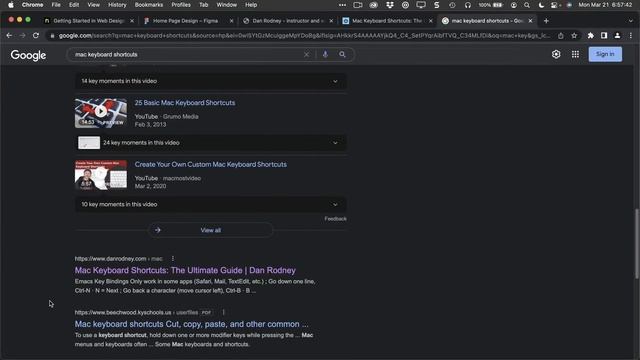Go back to the previous page
This screenshot has width=640, height=360.
[x=9, y=36]
